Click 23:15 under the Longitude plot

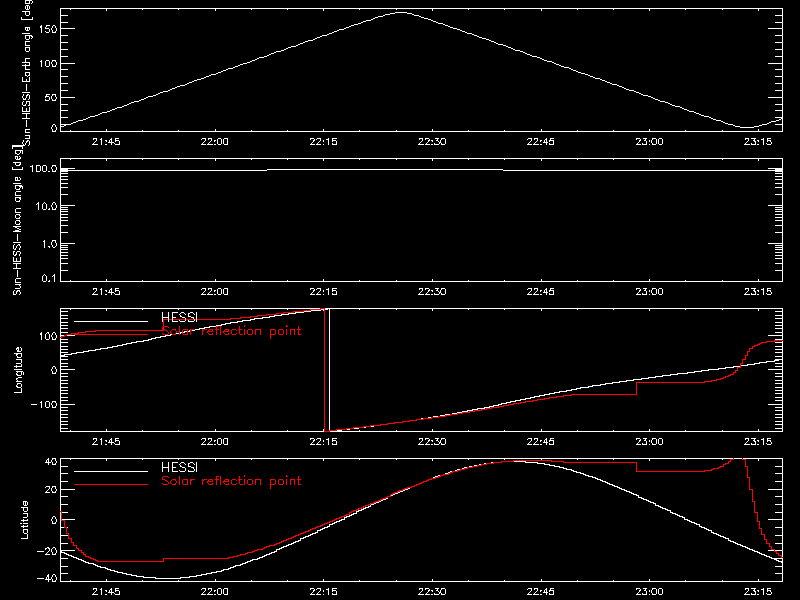click(x=758, y=442)
